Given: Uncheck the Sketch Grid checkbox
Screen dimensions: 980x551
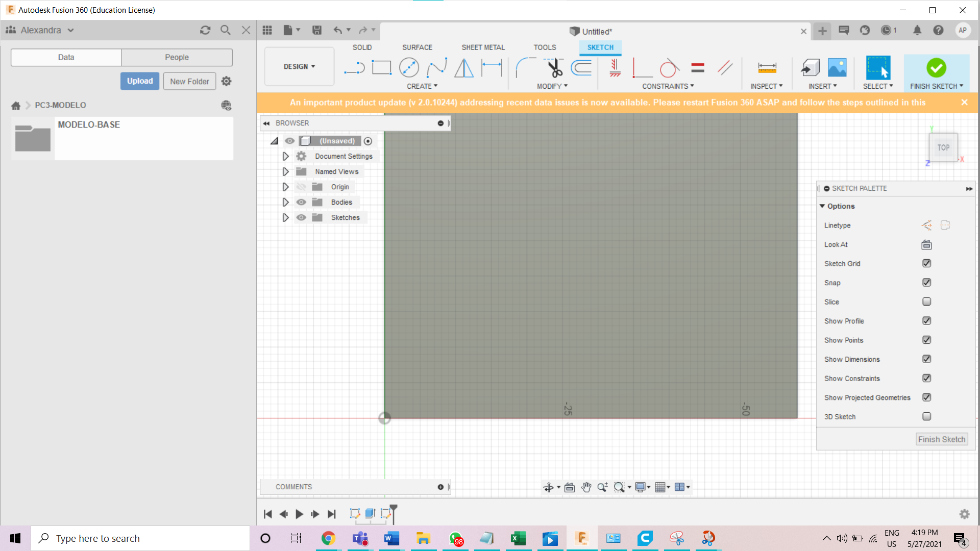Looking at the screenshot, I should click(926, 263).
